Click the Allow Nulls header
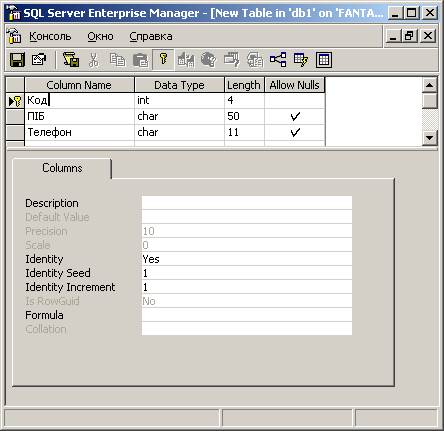The image size is (444, 431). point(295,85)
